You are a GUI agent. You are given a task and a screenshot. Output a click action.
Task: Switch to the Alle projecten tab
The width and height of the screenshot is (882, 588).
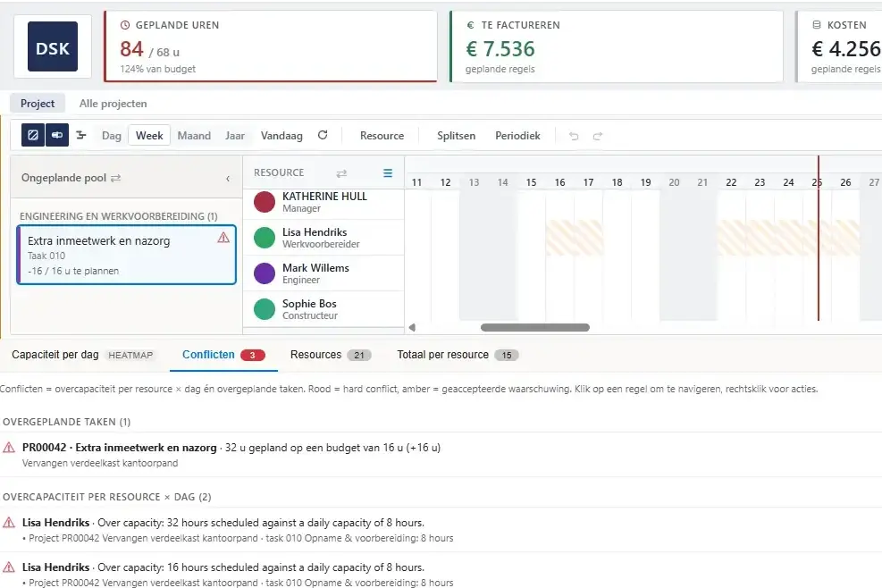point(113,104)
